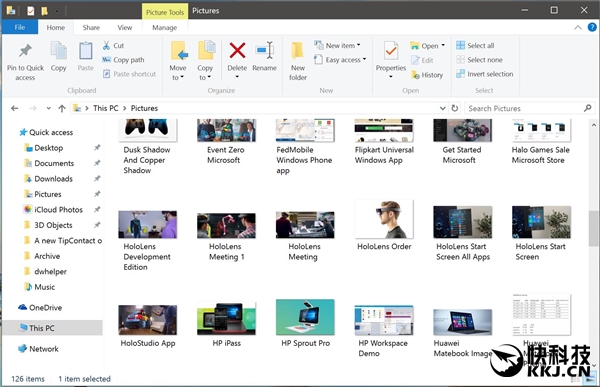This screenshot has width=600, height=387.
Task: Open the Copy to dropdown
Action: click(x=205, y=73)
